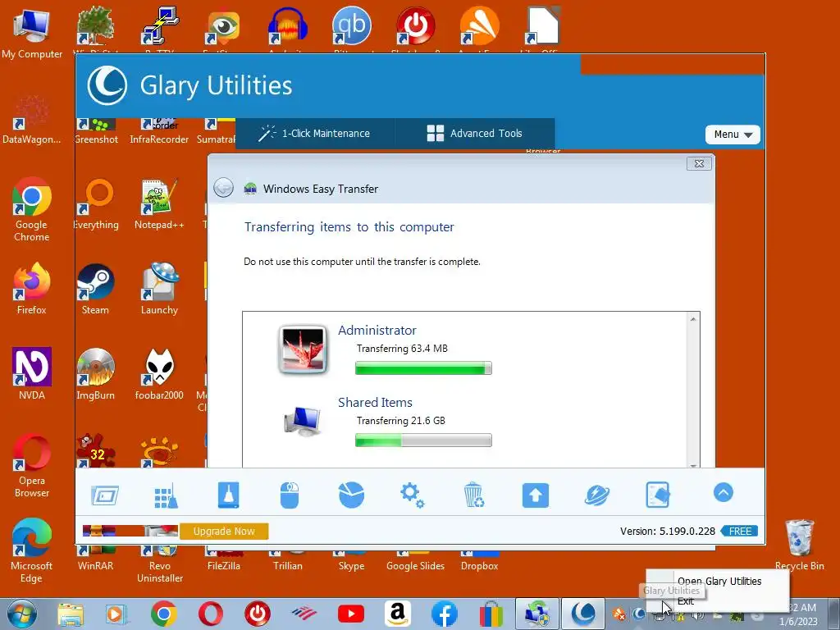Select the Google Chrome desktop shortcut

(32, 210)
